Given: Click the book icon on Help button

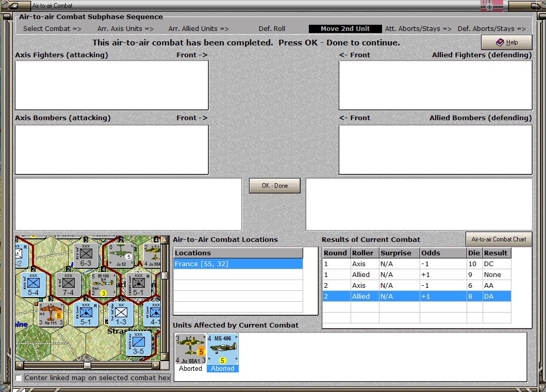Looking at the screenshot, I should coord(500,42).
